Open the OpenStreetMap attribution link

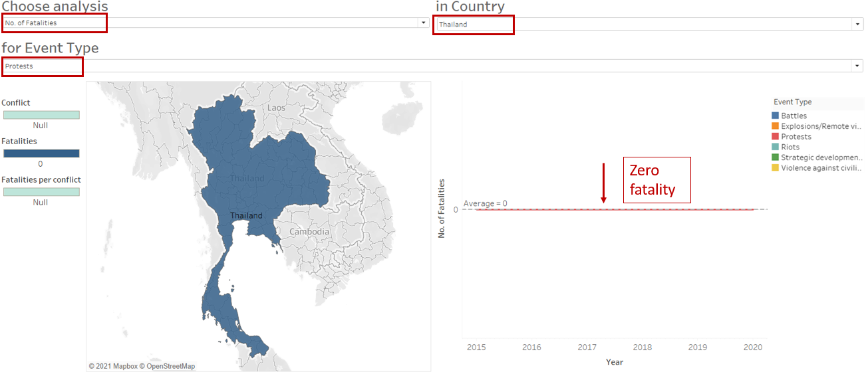tap(170, 366)
